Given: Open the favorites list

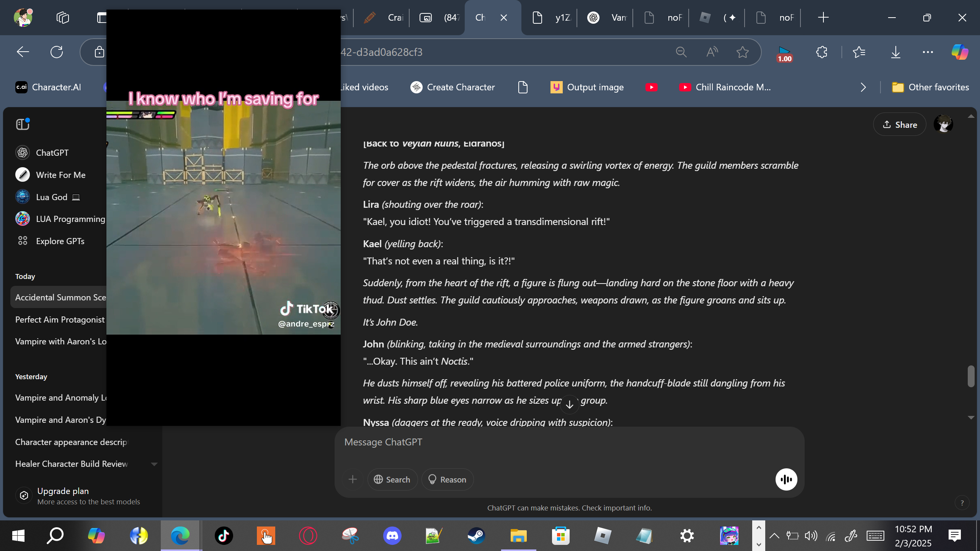Looking at the screenshot, I should (x=859, y=52).
